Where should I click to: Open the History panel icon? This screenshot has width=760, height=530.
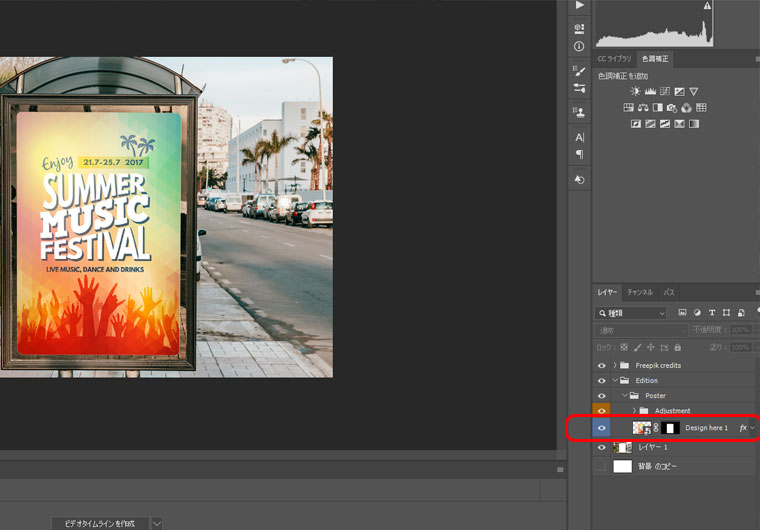(579, 179)
